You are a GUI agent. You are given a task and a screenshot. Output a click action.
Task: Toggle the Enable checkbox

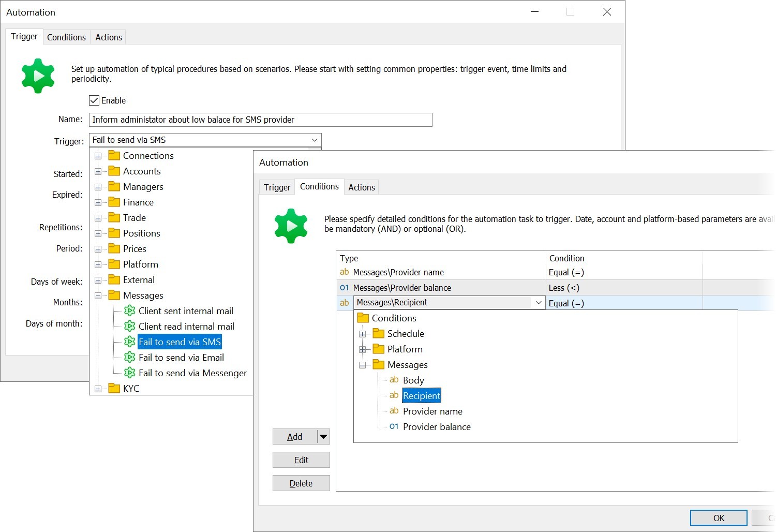pos(94,100)
